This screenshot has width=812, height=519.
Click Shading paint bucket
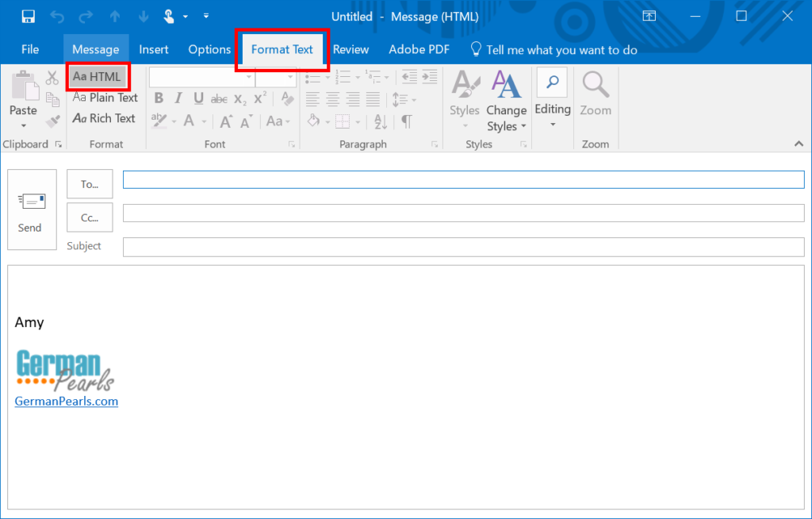coord(313,121)
